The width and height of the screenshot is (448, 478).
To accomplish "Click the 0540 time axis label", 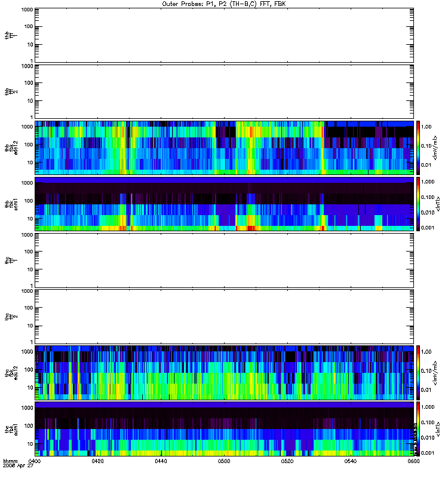I will (x=351, y=461).
